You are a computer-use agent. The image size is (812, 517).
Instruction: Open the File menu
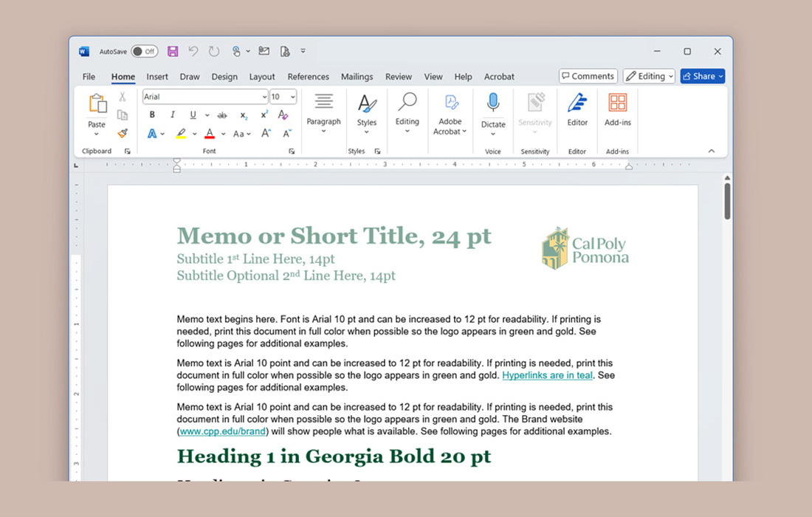coord(89,77)
